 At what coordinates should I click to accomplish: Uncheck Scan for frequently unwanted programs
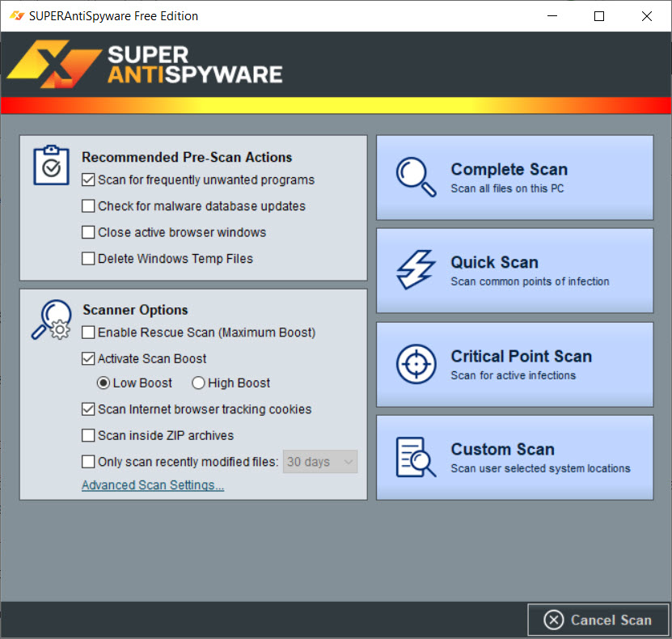pyautogui.click(x=89, y=180)
